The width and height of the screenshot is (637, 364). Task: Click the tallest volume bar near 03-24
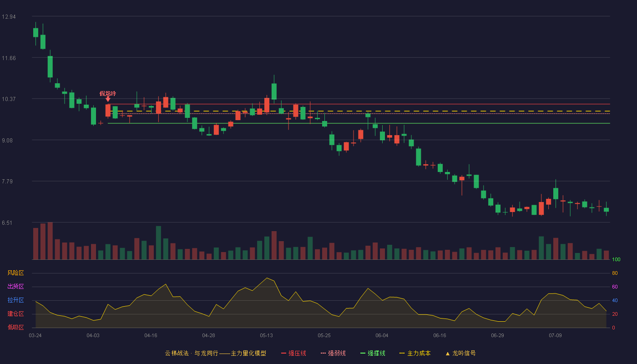coord(50,241)
